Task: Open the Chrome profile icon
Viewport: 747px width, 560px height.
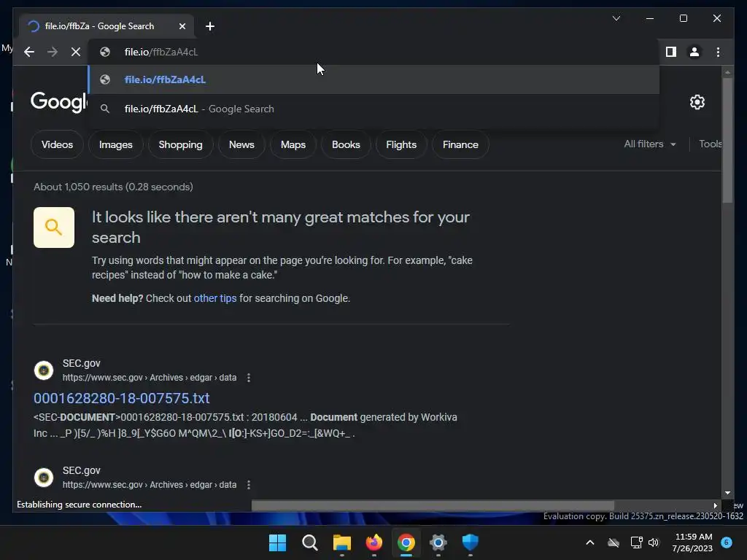Action: click(694, 52)
